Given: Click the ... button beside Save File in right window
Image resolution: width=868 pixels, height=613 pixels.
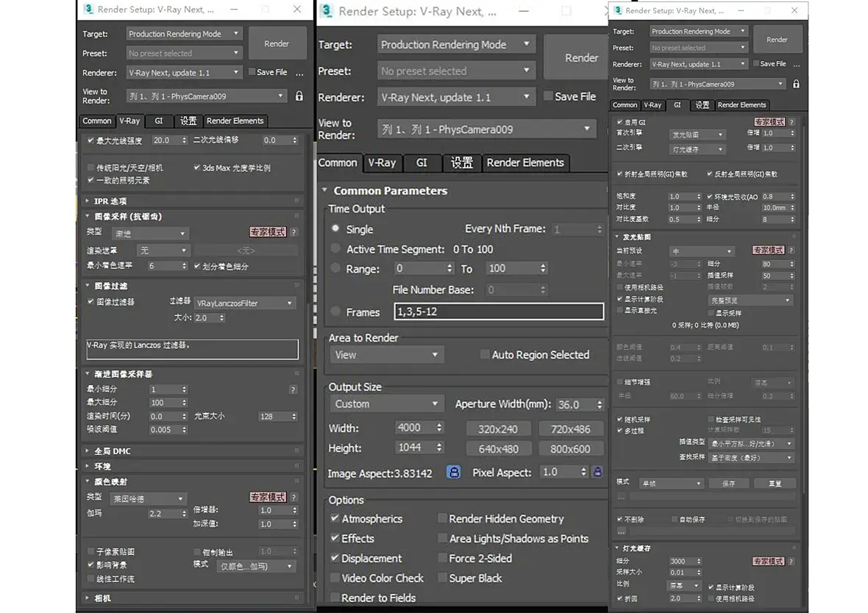Looking at the screenshot, I should 797,64.
